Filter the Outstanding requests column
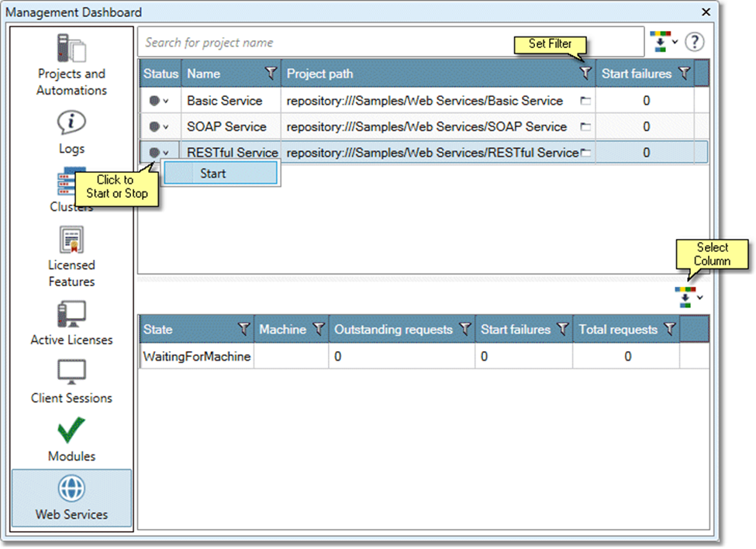 (x=464, y=330)
